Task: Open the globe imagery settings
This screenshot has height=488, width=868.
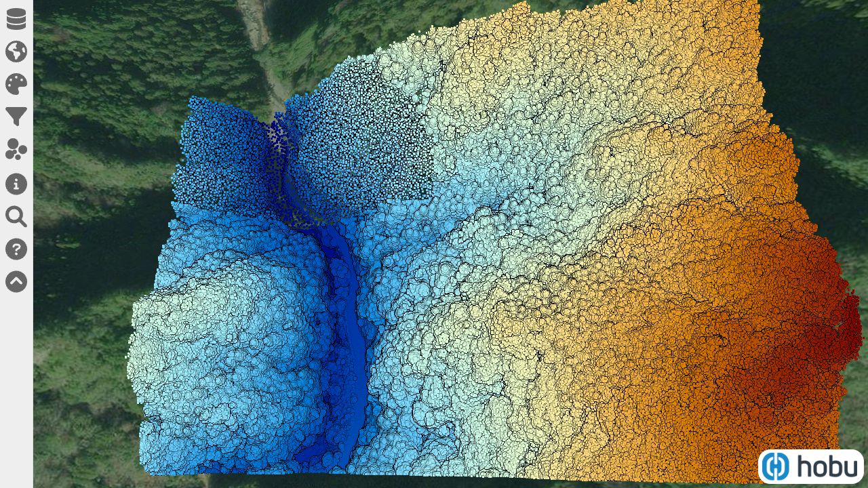Action: pos(16,52)
